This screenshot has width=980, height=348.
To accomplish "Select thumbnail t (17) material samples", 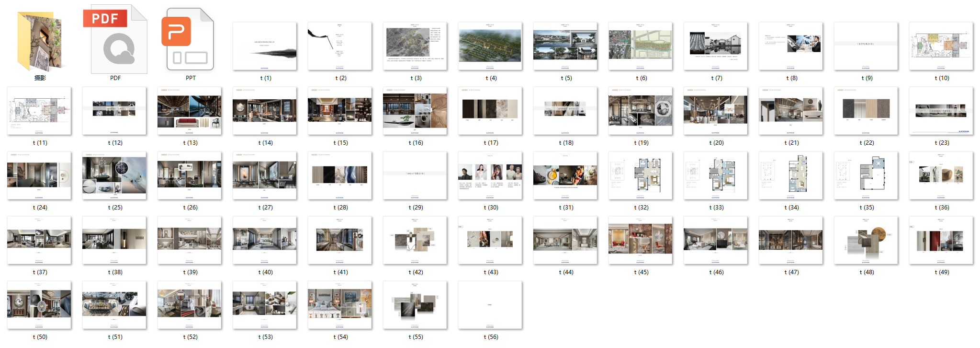I will pyautogui.click(x=490, y=111).
